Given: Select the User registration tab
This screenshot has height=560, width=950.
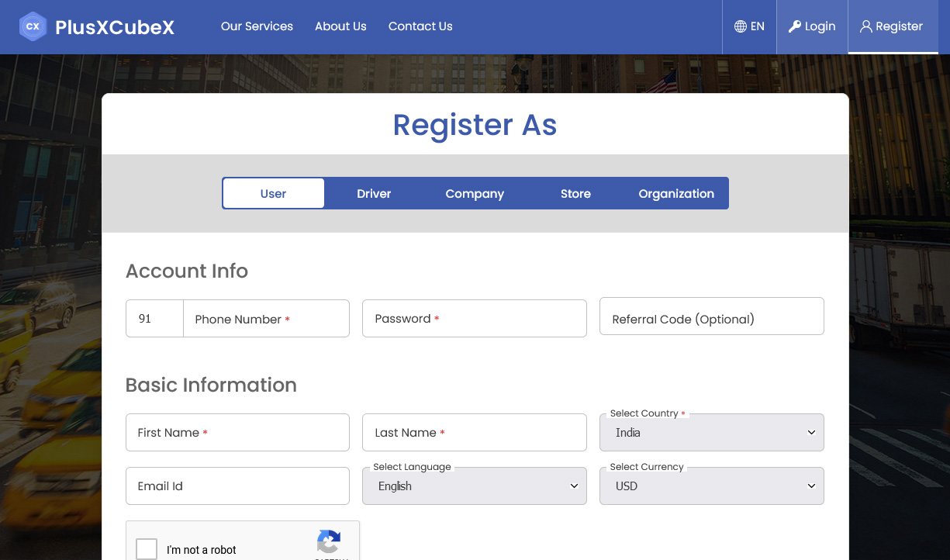Looking at the screenshot, I should [273, 193].
